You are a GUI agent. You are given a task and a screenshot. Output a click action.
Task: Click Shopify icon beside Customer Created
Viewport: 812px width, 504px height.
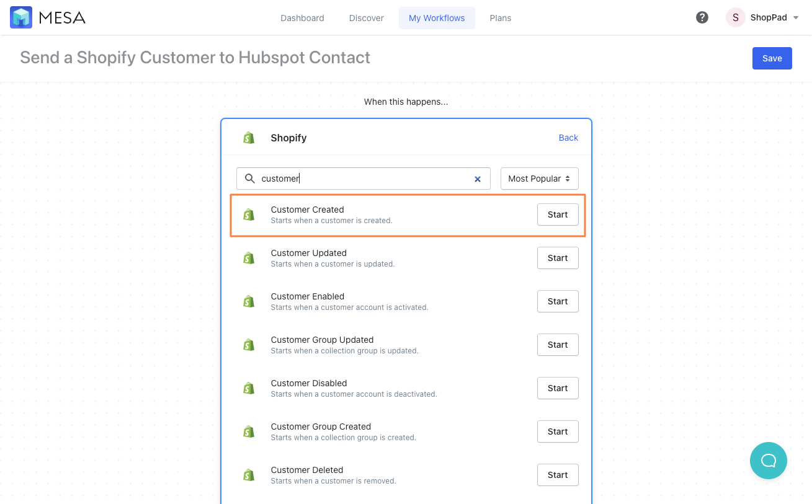tap(249, 214)
